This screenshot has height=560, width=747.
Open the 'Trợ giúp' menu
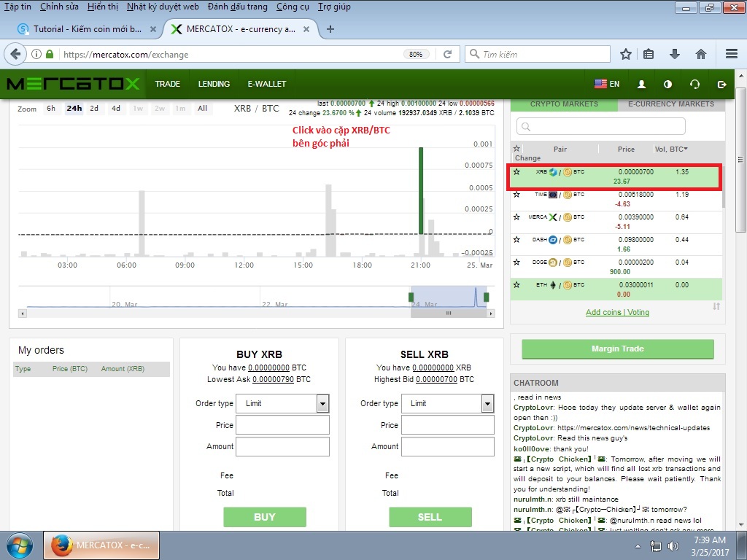(x=334, y=7)
